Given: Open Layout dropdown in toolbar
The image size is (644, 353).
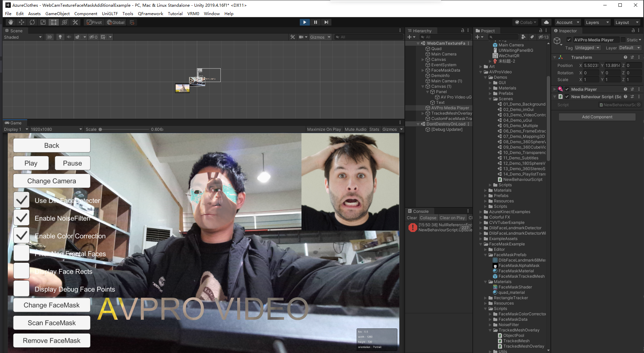Looking at the screenshot, I should [x=627, y=22].
